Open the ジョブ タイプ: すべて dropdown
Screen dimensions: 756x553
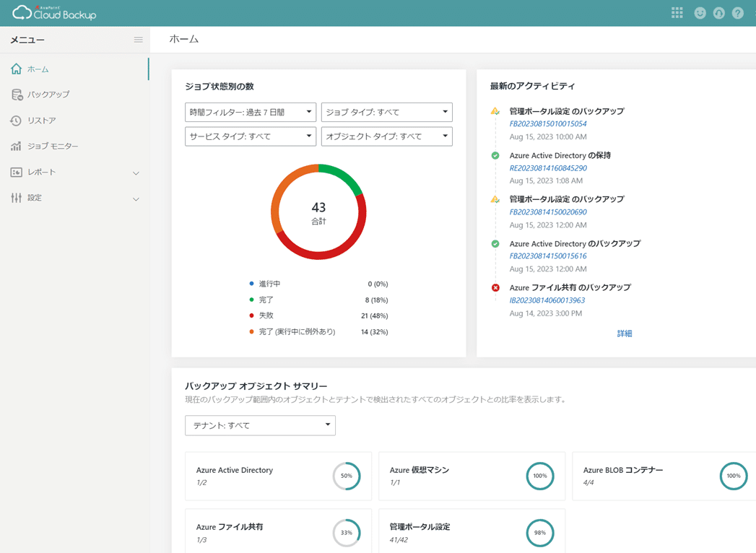click(387, 112)
